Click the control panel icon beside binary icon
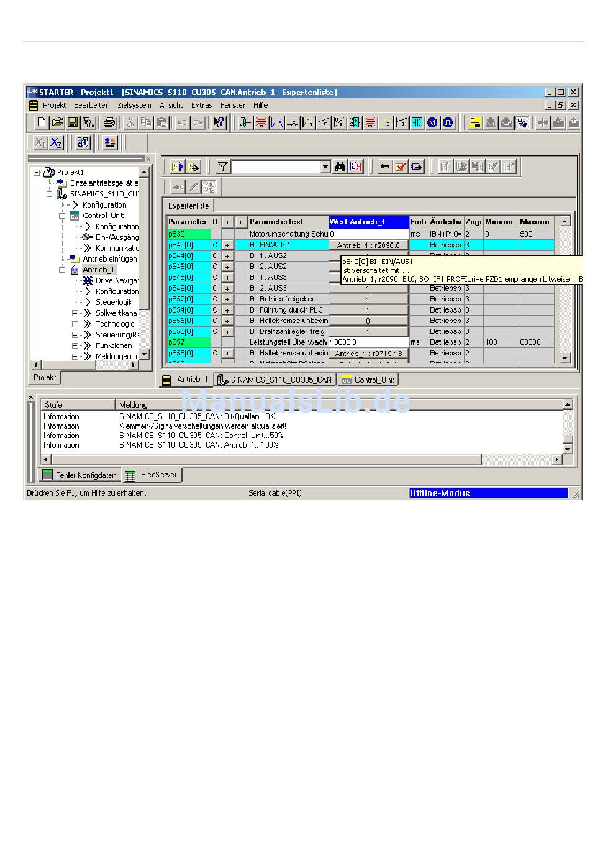 coord(111,143)
